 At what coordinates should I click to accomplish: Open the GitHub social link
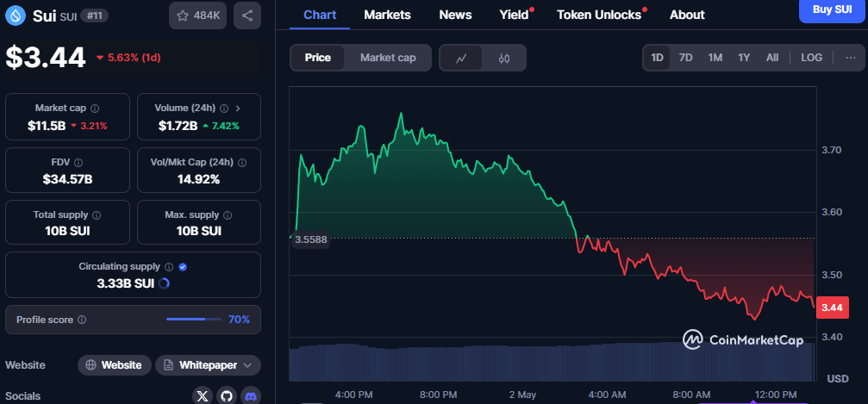[226, 396]
